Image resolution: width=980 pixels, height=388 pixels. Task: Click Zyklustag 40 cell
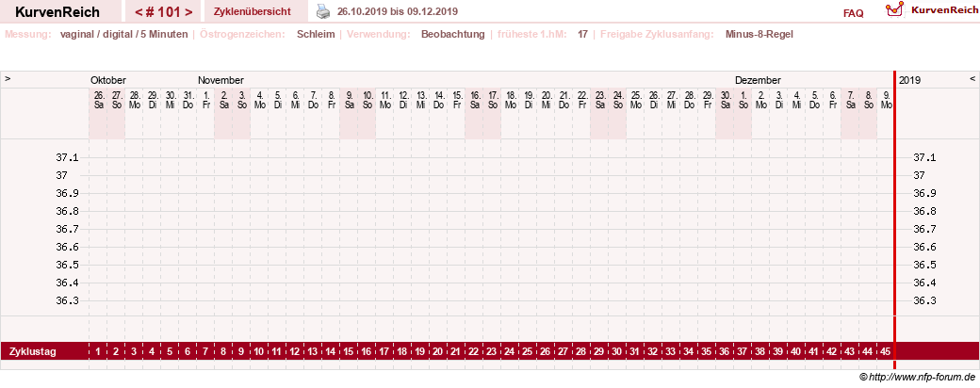tap(795, 352)
